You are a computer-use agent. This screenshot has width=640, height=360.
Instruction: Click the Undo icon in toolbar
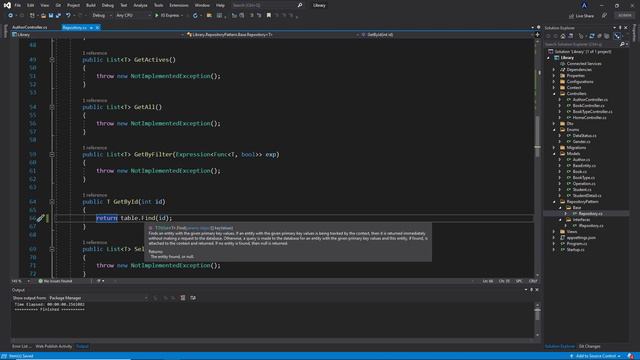click(x=68, y=16)
